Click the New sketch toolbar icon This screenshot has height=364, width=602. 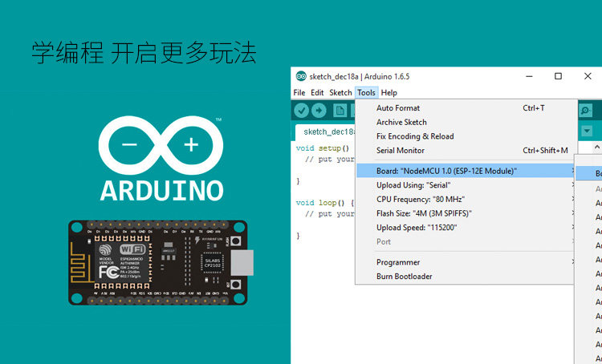click(340, 111)
